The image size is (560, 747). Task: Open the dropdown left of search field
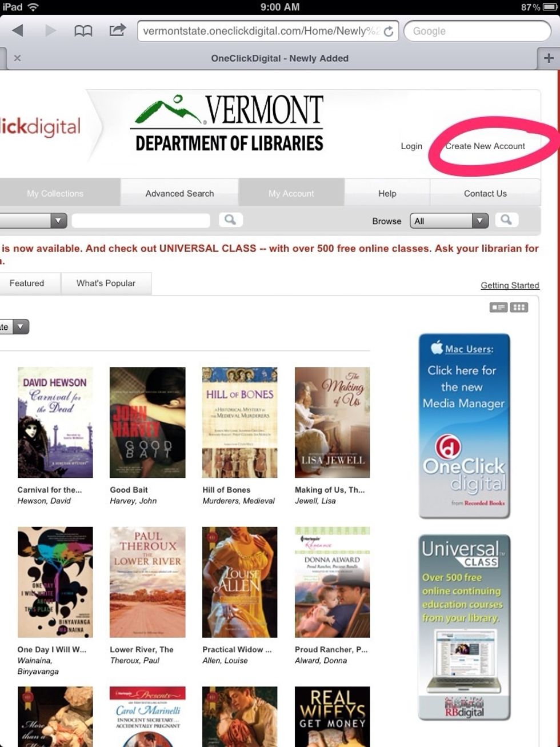coord(33,221)
